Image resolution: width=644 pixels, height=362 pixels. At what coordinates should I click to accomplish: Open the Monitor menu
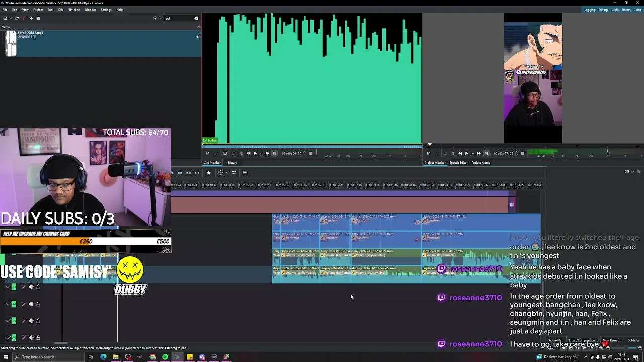pyautogui.click(x=91, y=10)
